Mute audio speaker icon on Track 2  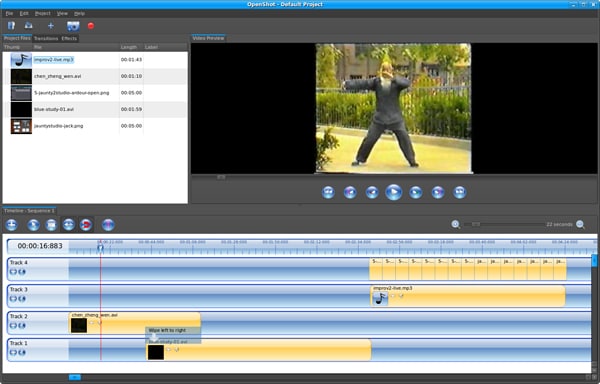click(x=22, y=325)
